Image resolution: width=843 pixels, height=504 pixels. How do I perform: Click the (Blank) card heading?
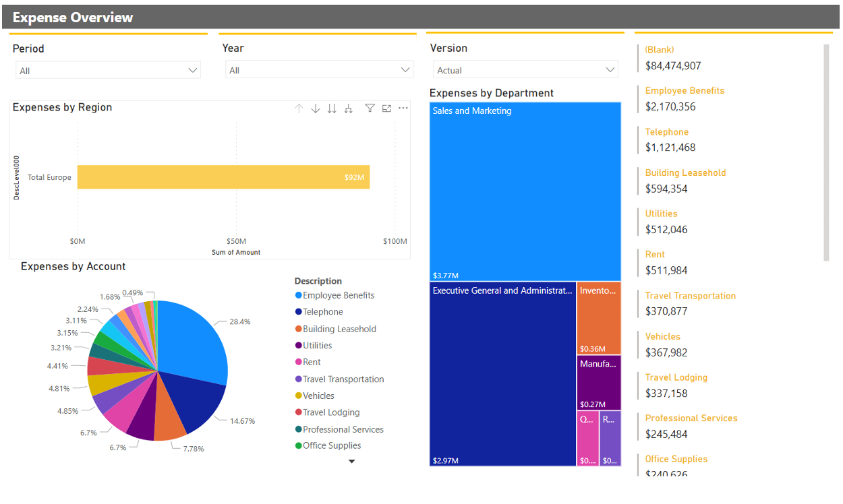pos(660,49)
